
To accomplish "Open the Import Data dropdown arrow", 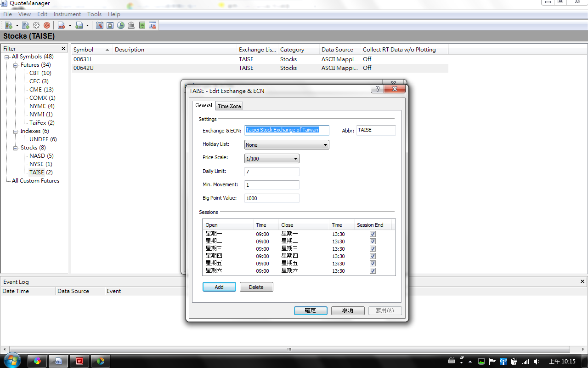I will click(87, 25).
